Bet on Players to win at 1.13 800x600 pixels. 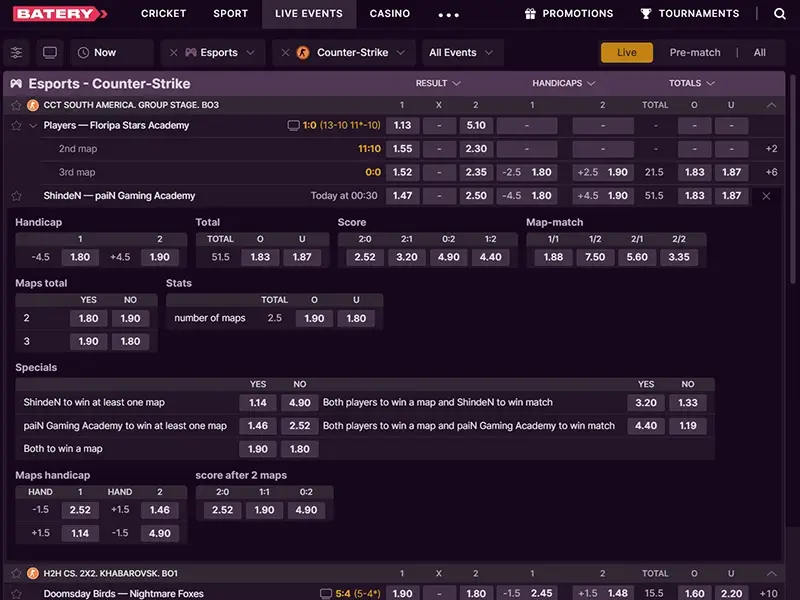(x=402, y=126)
